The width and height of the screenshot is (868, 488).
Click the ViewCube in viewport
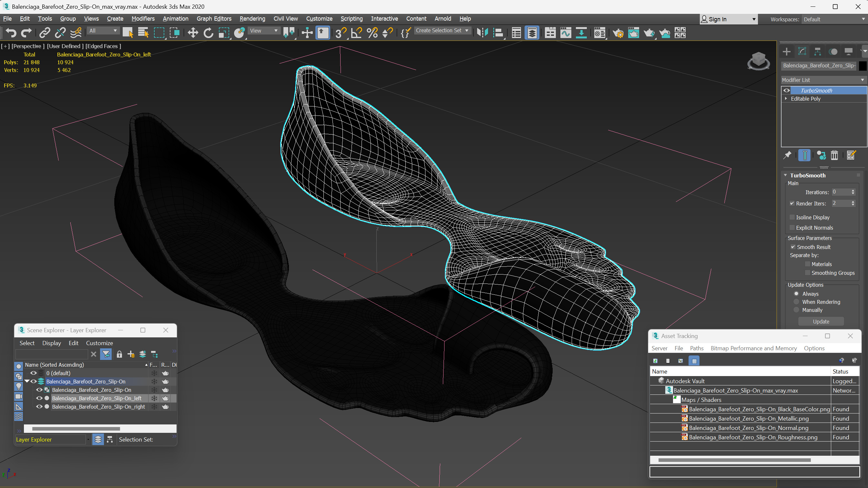click(x=758, y=61)
